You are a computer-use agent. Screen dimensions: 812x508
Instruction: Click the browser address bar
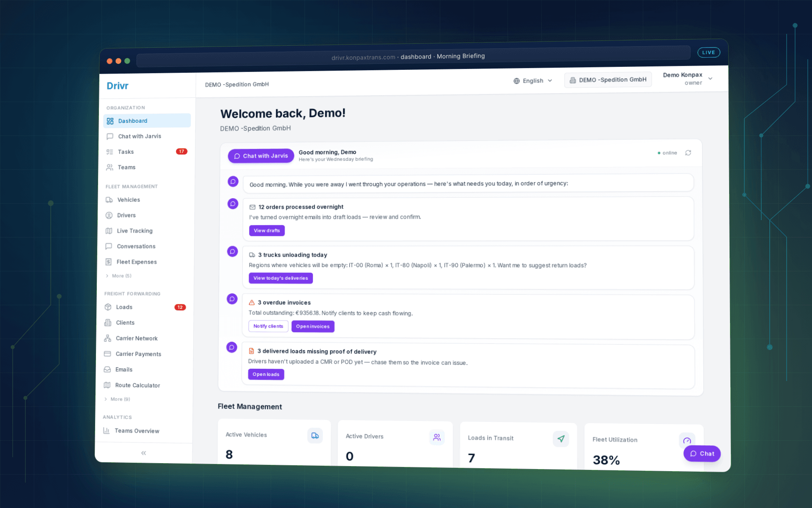[413, 57]
